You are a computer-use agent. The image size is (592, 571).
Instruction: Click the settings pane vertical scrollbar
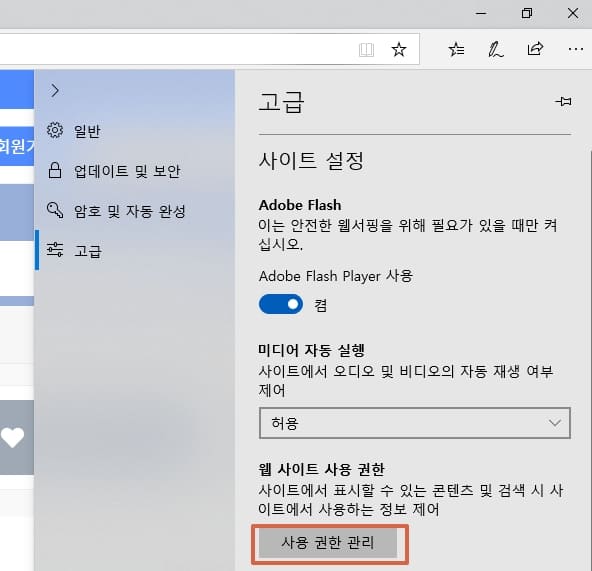coord(590,359)
